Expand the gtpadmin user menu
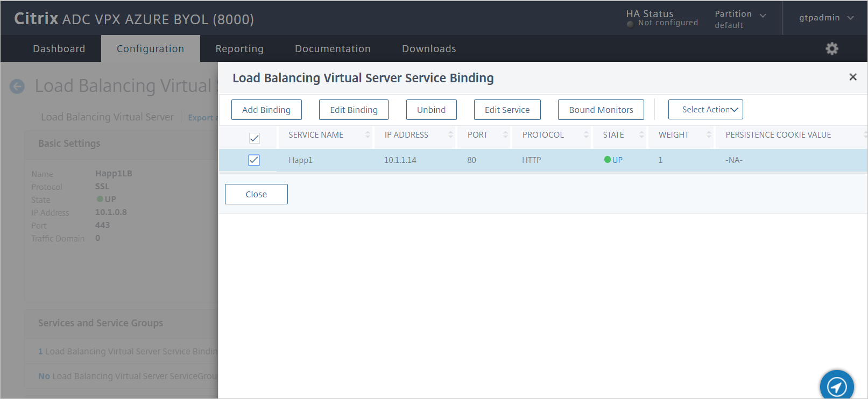The width and height of the screenshot is (868, 399). (825, 18)
